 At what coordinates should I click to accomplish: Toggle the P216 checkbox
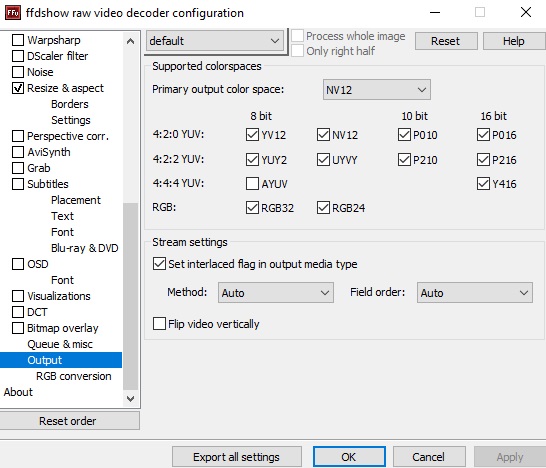point(483,159)
